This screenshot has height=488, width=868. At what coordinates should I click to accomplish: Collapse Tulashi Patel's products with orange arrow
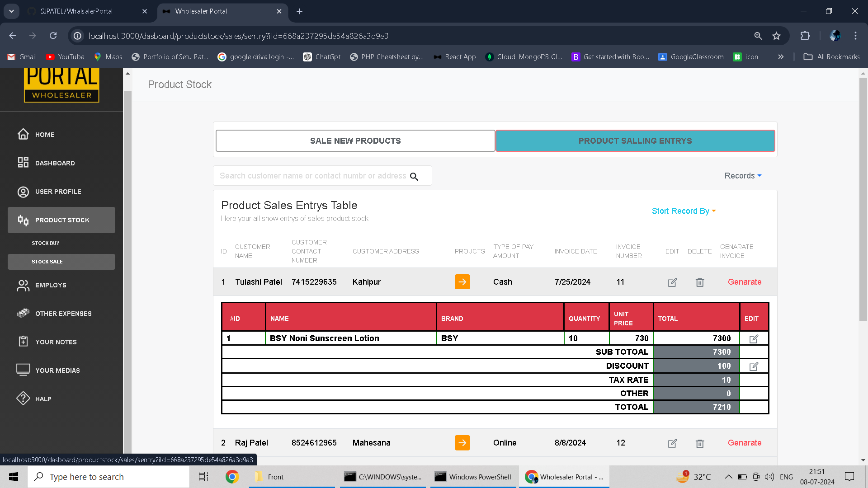[x=462, y=282]
